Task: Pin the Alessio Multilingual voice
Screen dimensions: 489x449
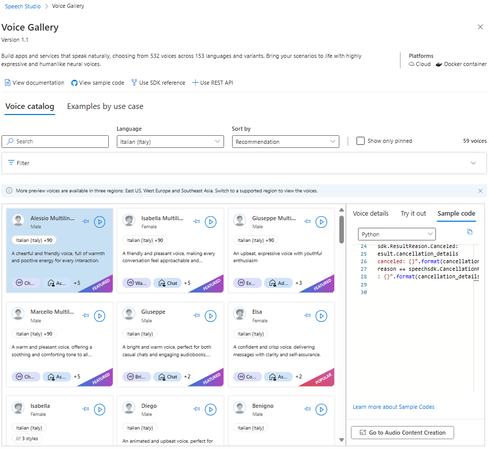Action: click(86, 221)
